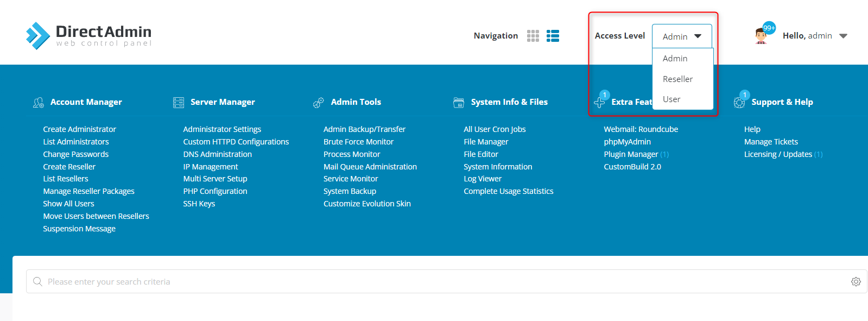Open File Manager link
This screenshot has height=321, width=868.
[486, 142]
